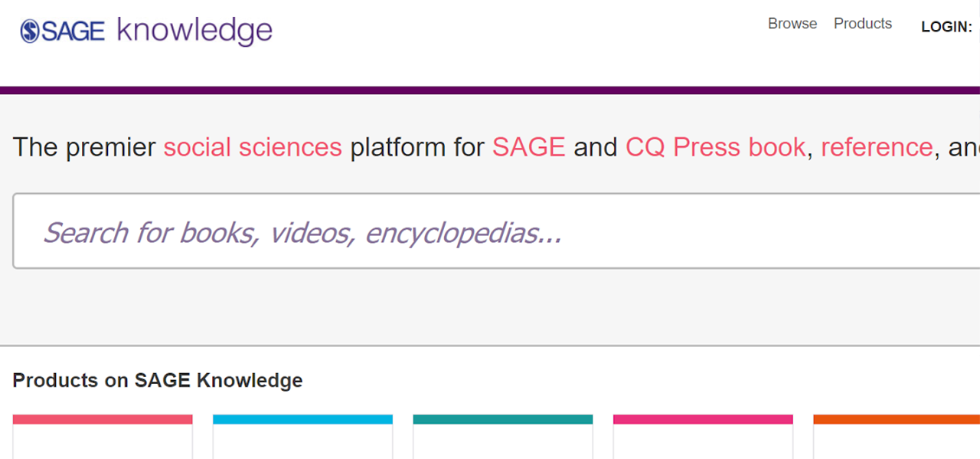This screenshot has height=459, width=980.
Task: Click 'Products on SAGE Knowledge' heading
Action: (x=158, y=380)
